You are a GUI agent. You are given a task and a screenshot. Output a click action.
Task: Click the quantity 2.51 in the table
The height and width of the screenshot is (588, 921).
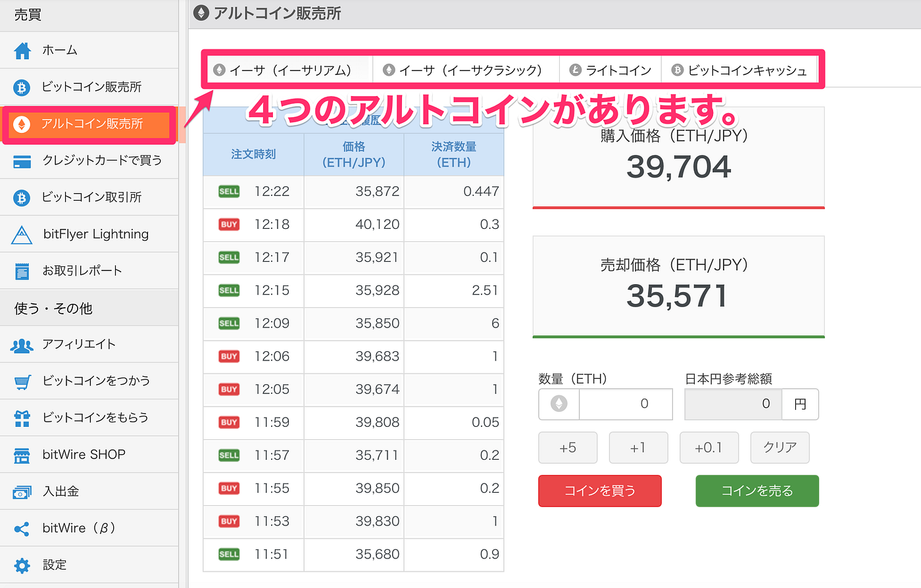(x=485, y=290)
